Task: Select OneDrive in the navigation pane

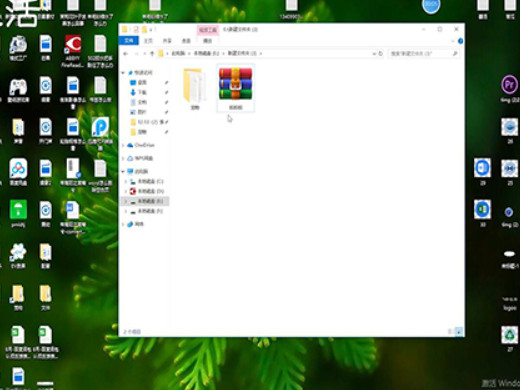Action: coord(141,145)
